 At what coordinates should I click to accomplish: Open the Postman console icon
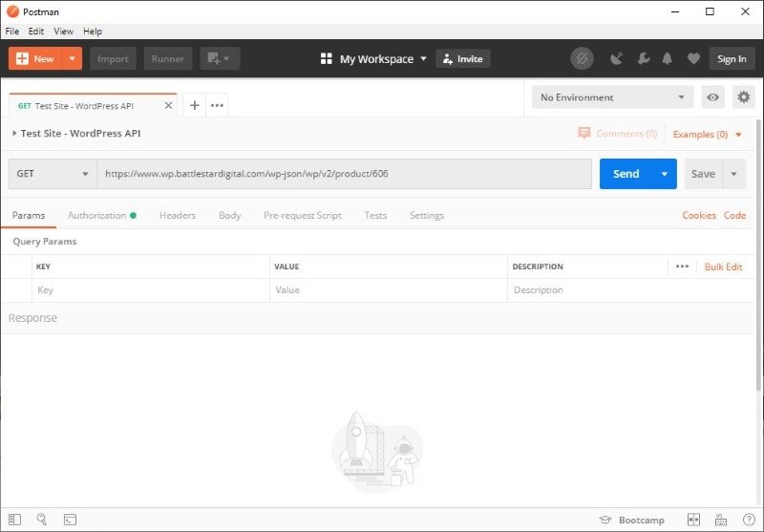click(x=70, y=520)
